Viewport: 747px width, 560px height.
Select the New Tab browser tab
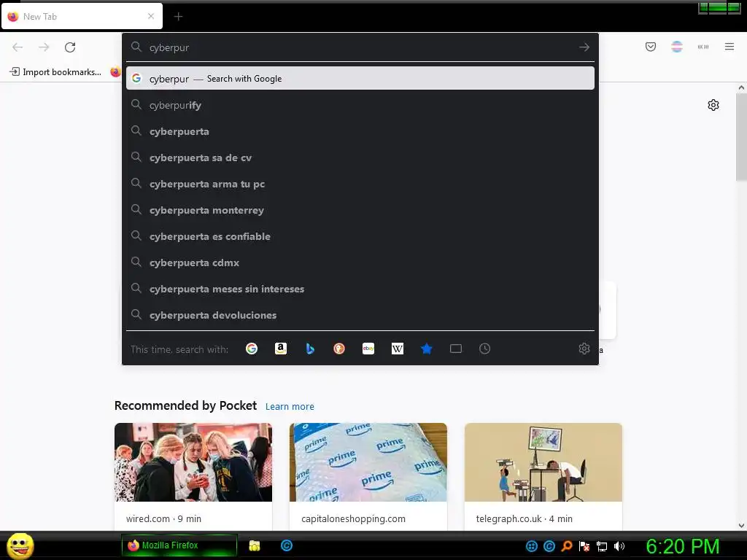82,16
